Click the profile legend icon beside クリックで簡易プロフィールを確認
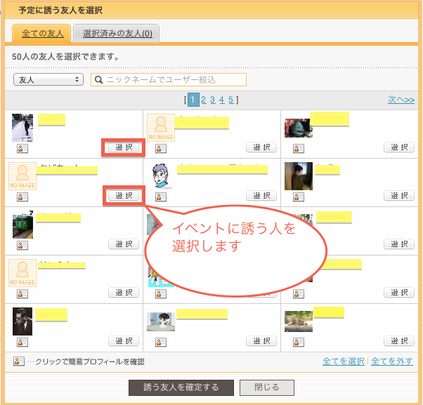 point(19,361)
